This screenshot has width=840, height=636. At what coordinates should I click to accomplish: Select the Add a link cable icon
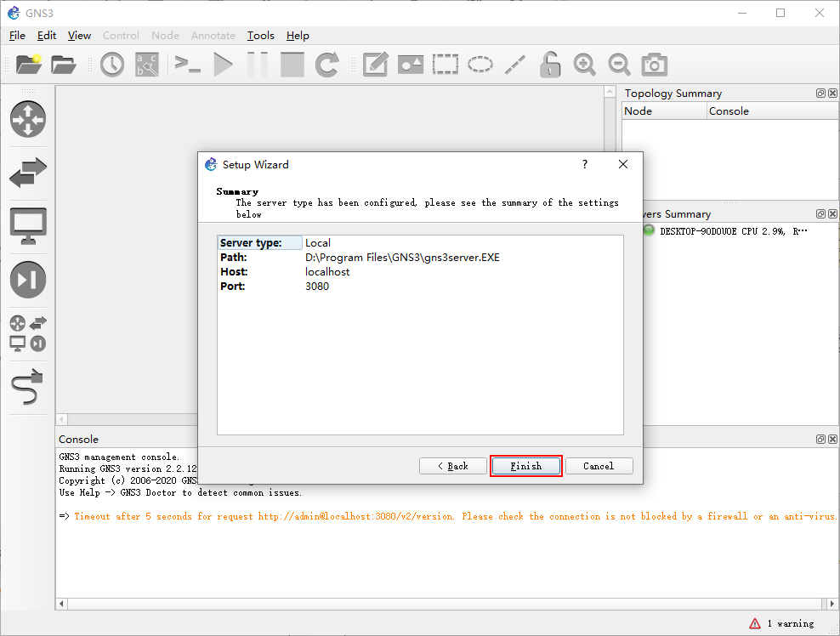(x=28, y=387)
